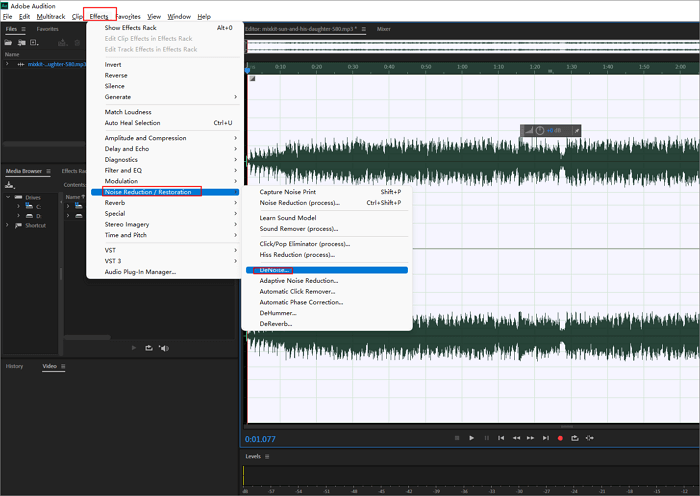Switch to the Favorites tab

click(47, 29)
